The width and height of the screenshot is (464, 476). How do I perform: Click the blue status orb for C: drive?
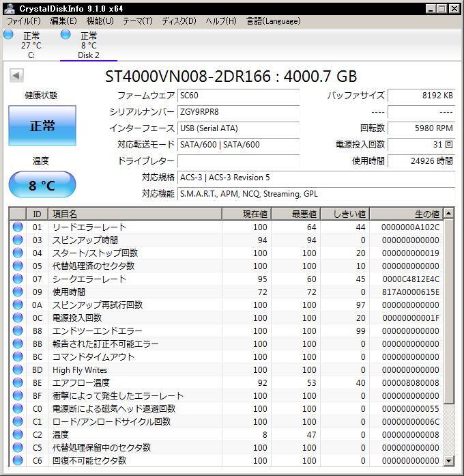(8, 35)
